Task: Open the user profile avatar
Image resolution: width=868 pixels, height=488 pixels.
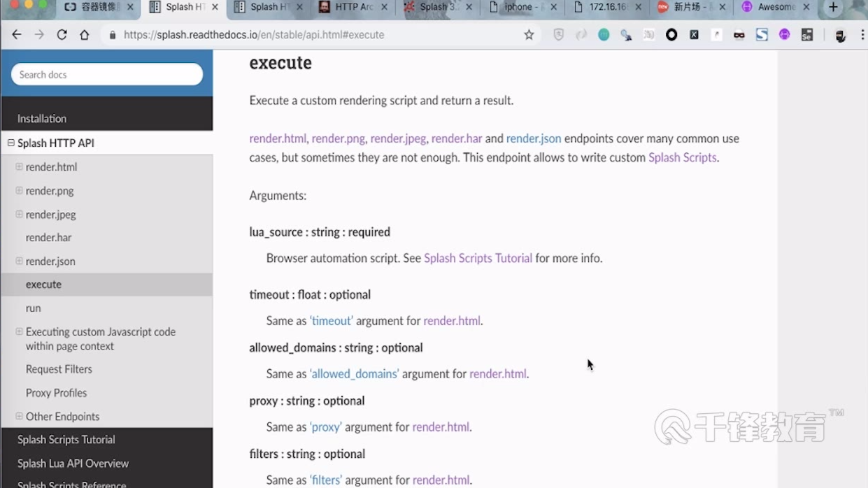Action: point(841,35)
